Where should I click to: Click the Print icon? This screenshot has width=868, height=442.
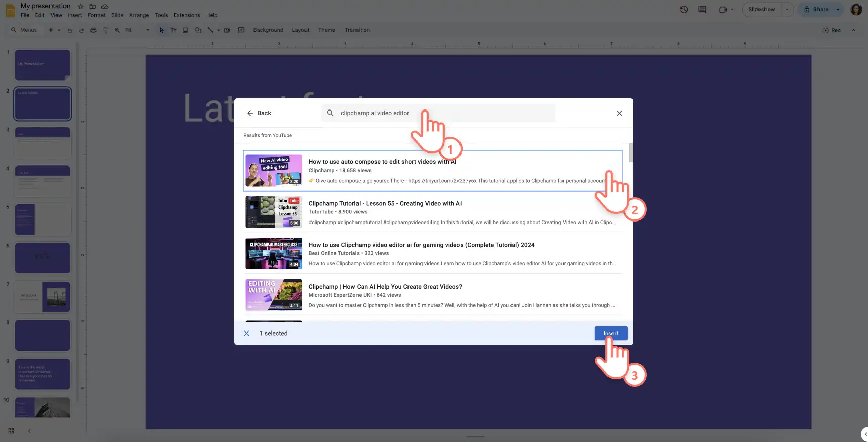pos(93,30)
